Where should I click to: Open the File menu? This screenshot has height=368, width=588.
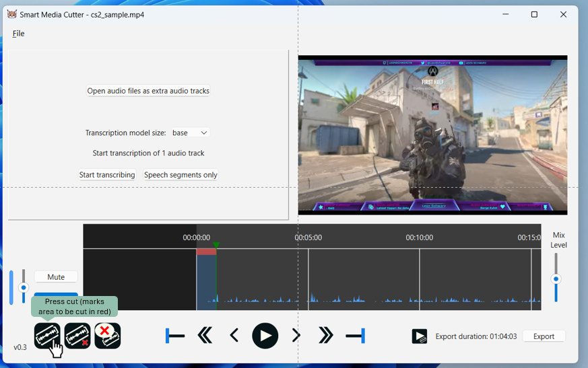pos(18,34)
